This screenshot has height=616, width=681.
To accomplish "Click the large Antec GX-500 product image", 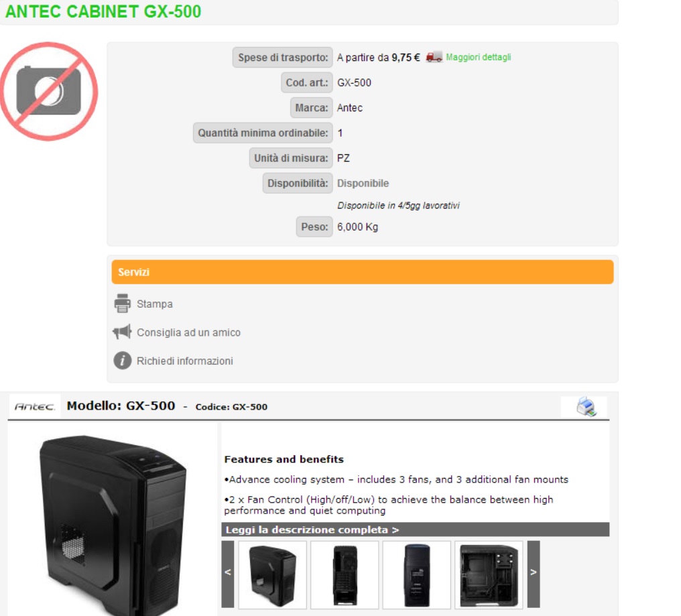I will (113, 525).
